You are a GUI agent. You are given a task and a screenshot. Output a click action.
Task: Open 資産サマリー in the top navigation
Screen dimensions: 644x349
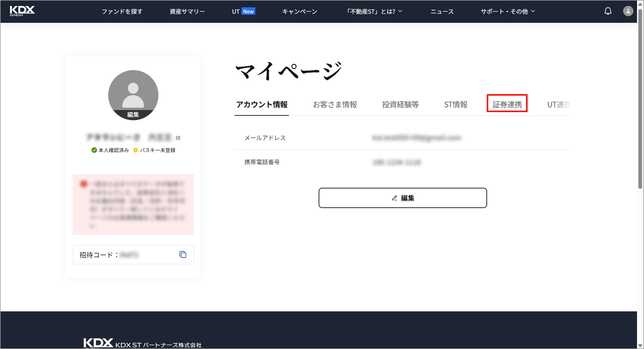pyautogui.click(x=187, y=12)
